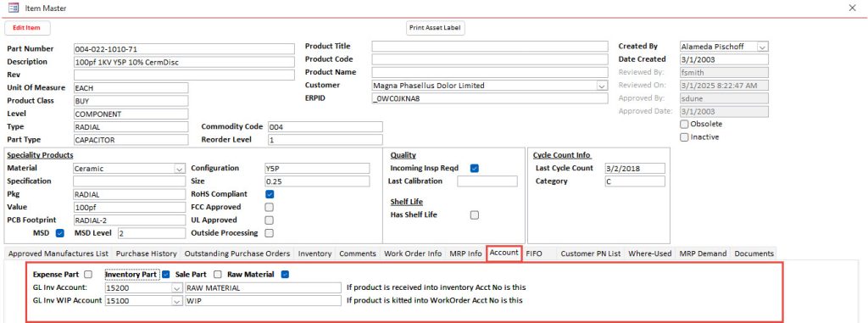Click the RAW MATERIAL account name field
The height and width of the screenshot is (323, 868).
(263, 287)
